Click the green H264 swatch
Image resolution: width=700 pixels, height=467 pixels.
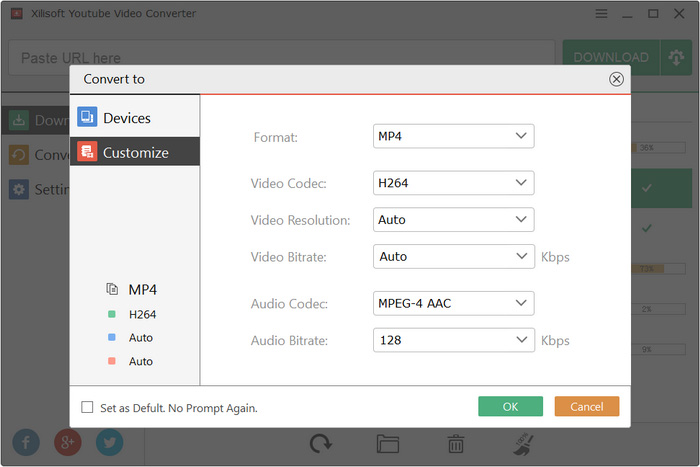coord(112,314)
